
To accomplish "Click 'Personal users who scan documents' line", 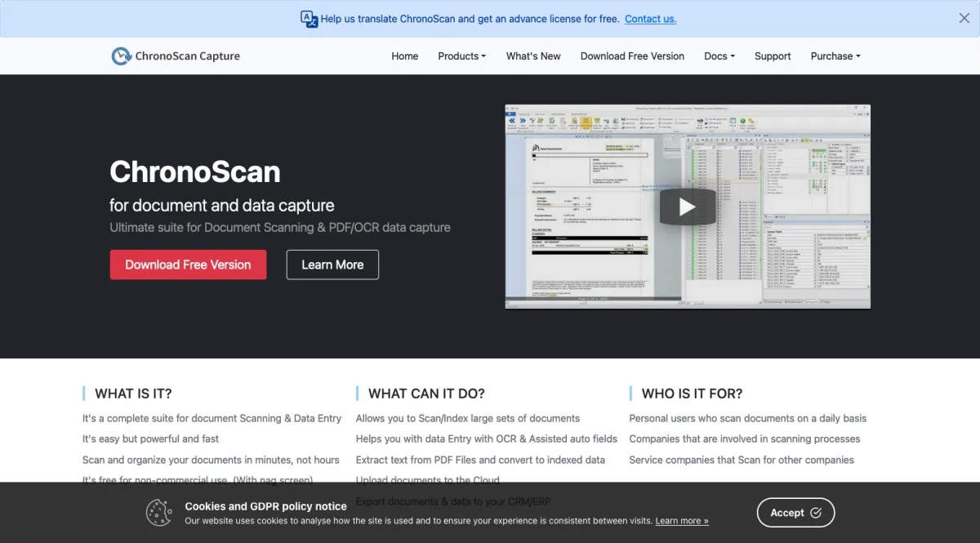I will [748, 418].
